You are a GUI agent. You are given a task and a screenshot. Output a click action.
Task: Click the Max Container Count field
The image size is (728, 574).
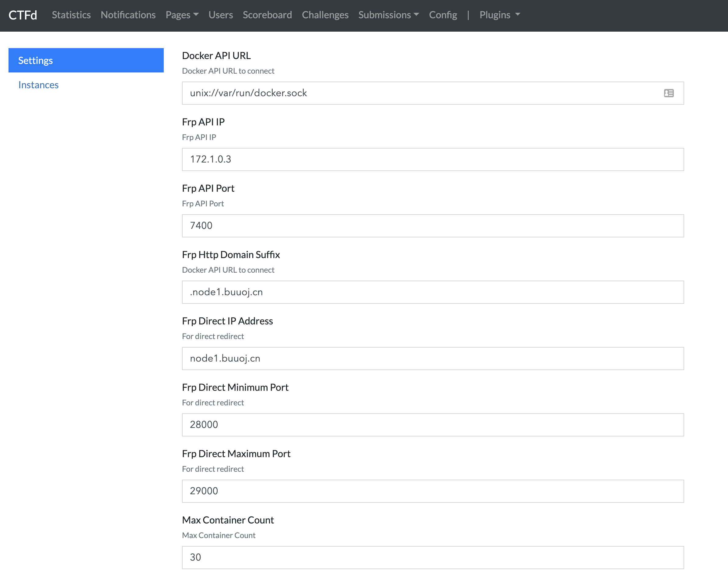click(432, 557)
